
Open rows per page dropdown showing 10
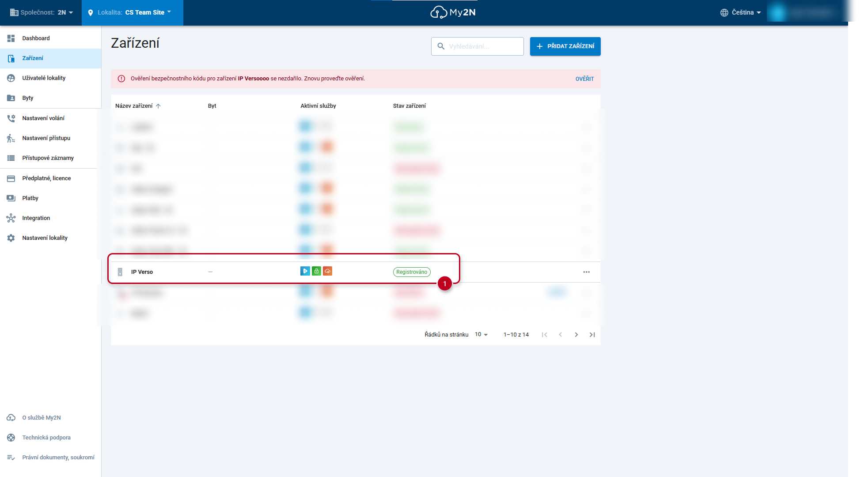[481, 335]
